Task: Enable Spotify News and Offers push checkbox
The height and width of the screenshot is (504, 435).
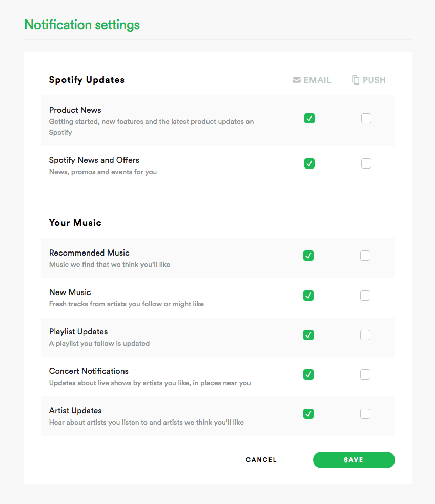Action: coord(366,163)
